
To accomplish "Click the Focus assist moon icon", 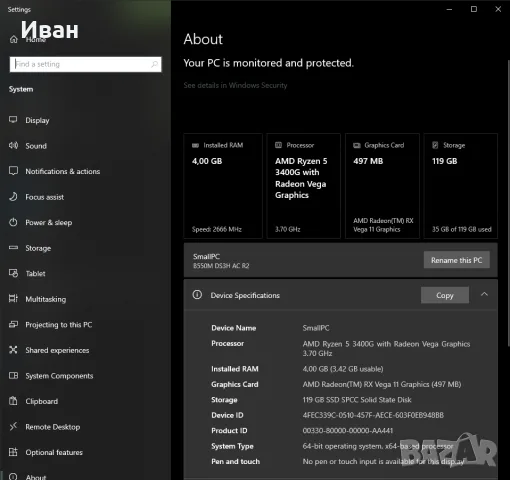I will click(13, 196).
